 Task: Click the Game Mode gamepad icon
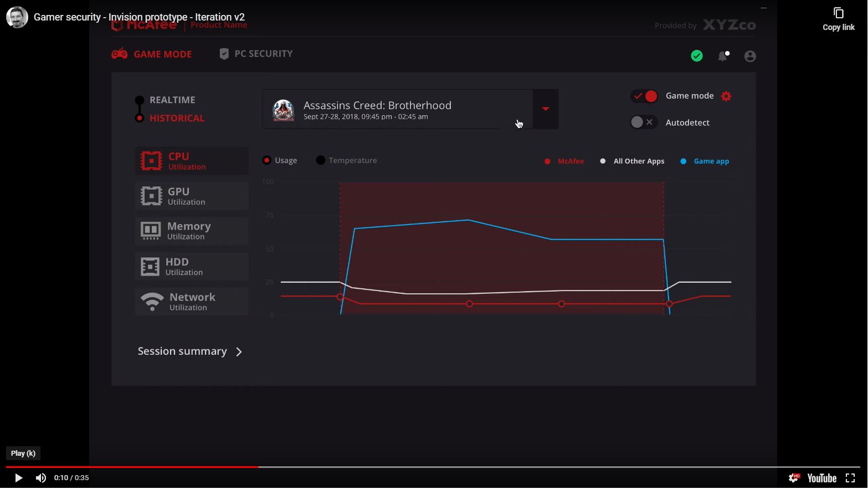click(x=120, y=54)
